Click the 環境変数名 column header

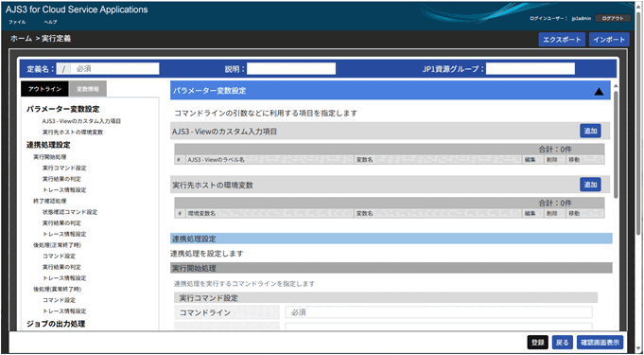[x=270, y=214]
